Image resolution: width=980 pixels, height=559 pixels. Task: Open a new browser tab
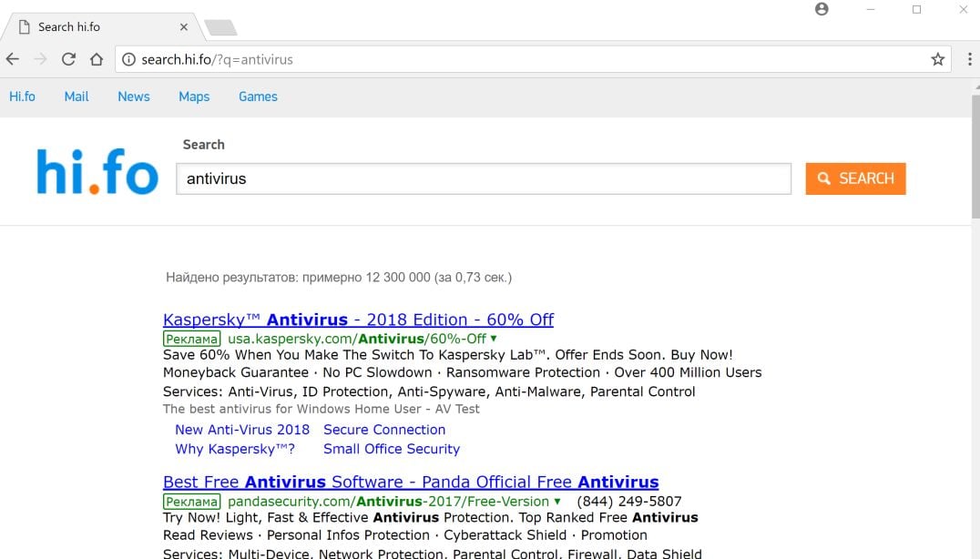click(x=220, y=27)
